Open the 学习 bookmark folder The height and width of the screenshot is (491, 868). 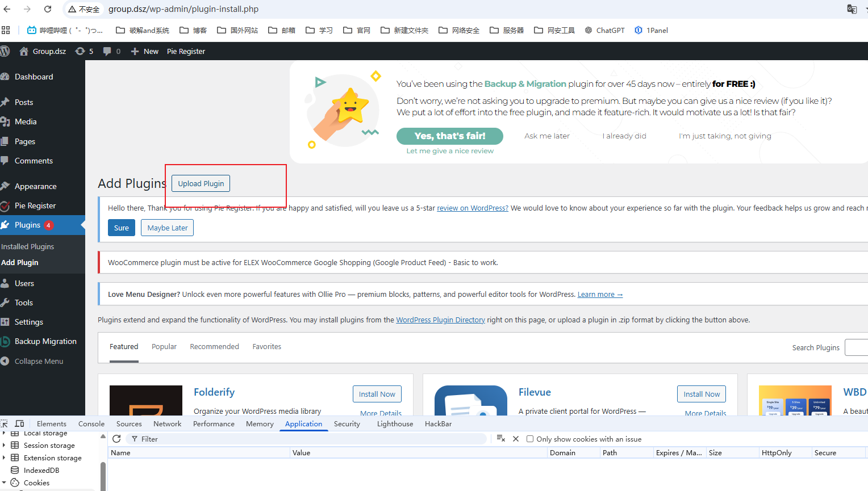[319, 30]
